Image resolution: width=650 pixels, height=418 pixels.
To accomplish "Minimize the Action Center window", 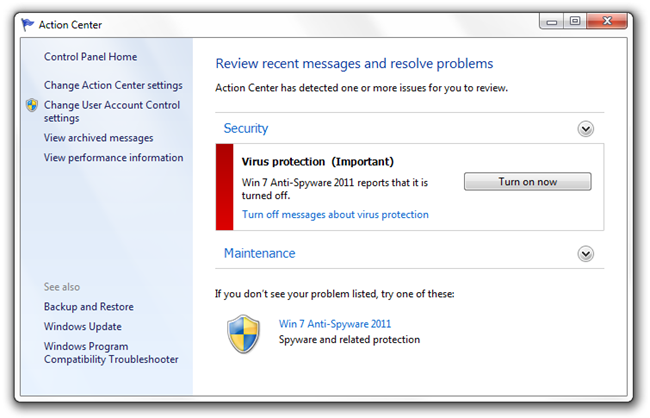I will tap(551, 22).
